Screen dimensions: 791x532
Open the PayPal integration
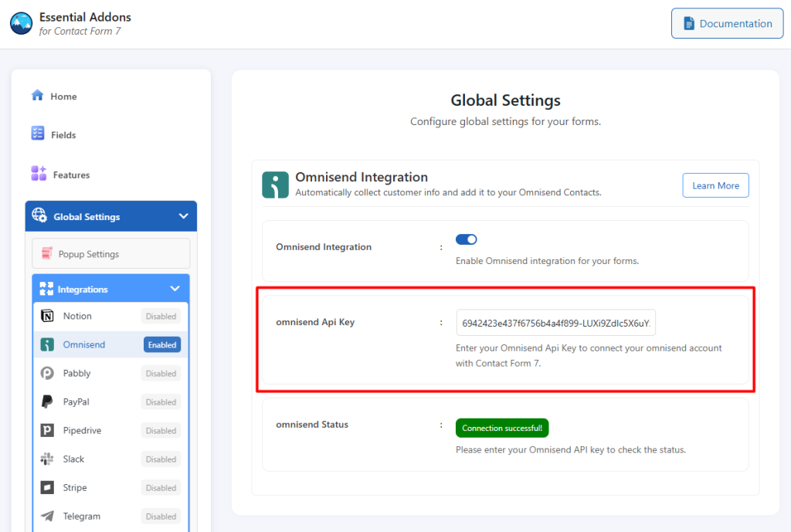(x=110, y=402)
